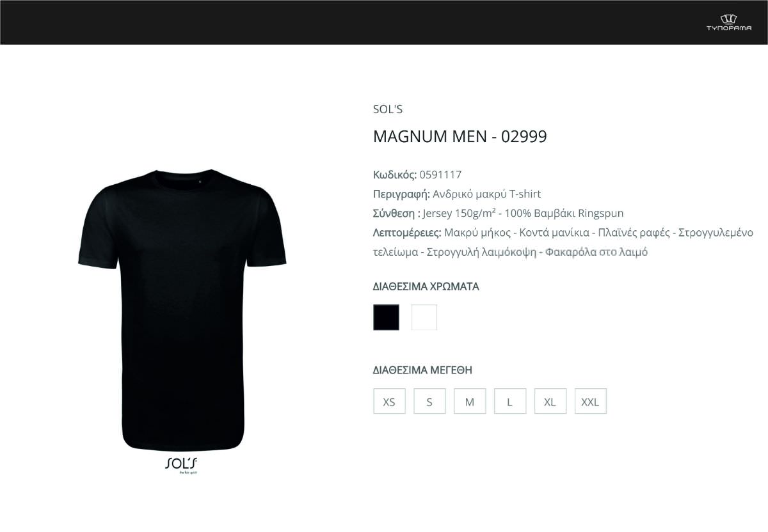Click the MAGNUM MEN - 02999 title
This screenshot has height=532, width=768.
coord(460,137)
